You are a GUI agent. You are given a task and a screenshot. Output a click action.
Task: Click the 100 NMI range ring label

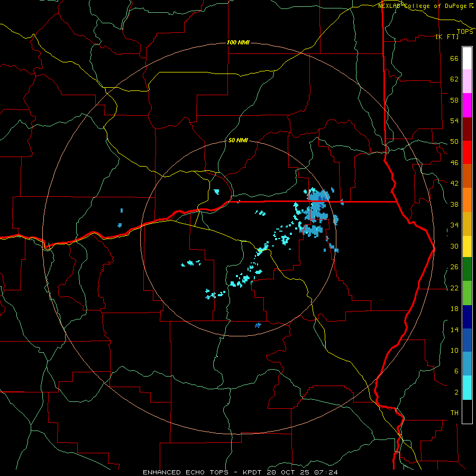pos(238,42)
